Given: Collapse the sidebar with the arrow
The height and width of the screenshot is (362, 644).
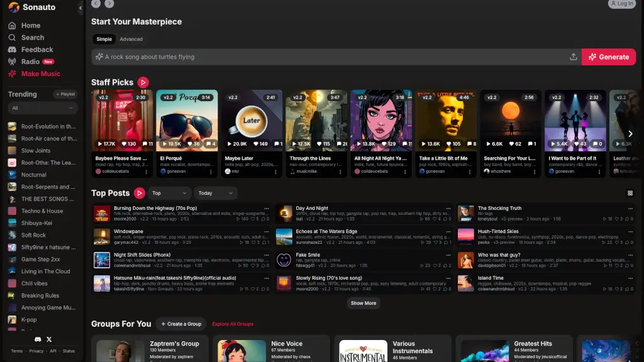Looking at the screenshot, I should tap(80, 8).
